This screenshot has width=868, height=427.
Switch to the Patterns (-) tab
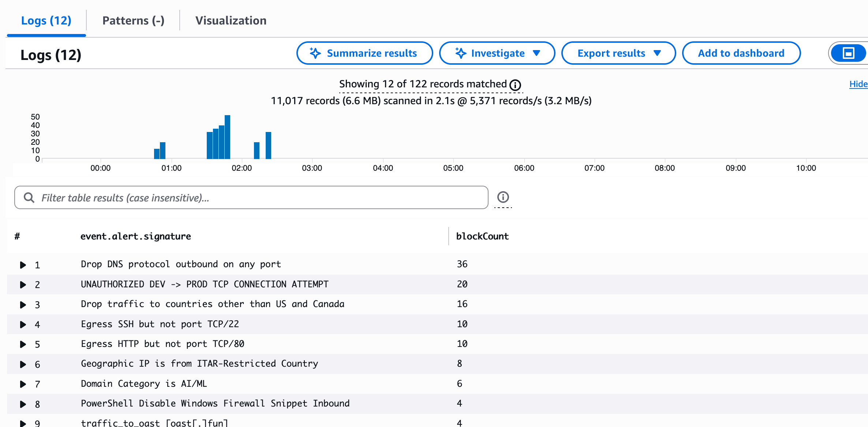133,20
